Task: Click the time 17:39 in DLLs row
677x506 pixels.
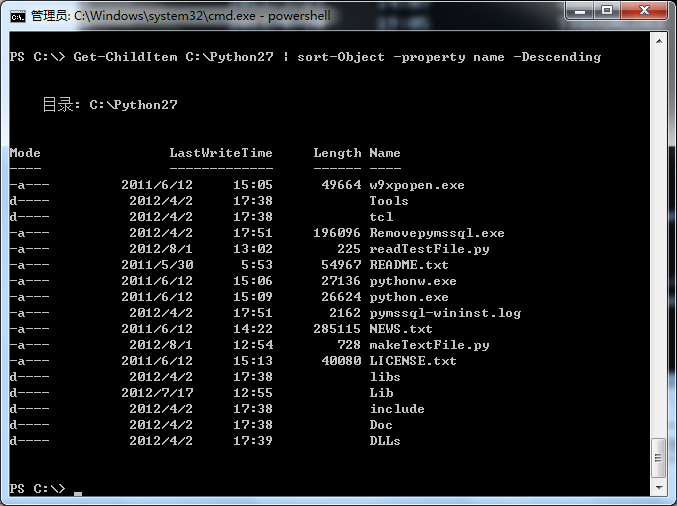Action: pos(253,441)
